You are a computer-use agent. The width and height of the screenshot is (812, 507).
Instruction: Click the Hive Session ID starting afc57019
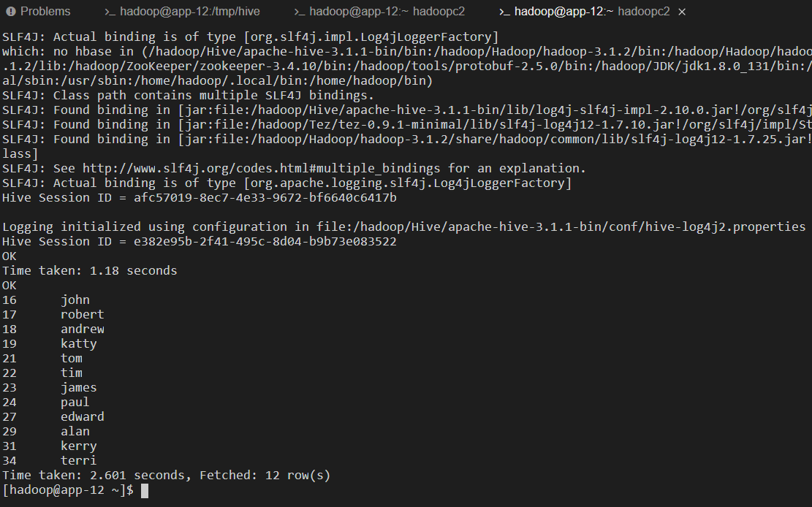point(265,198)
